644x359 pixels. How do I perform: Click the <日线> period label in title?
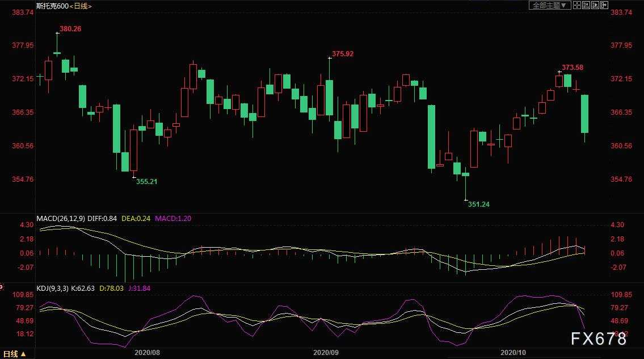(x=81, y=6)
